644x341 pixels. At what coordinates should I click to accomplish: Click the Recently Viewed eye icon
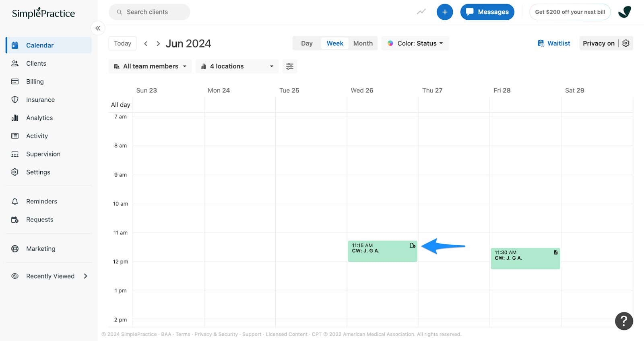click(x=15, y=276)
